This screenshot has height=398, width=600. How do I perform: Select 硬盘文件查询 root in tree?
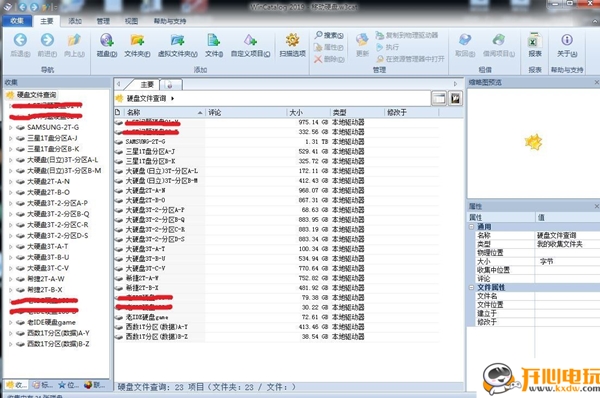tap(36, 95)
